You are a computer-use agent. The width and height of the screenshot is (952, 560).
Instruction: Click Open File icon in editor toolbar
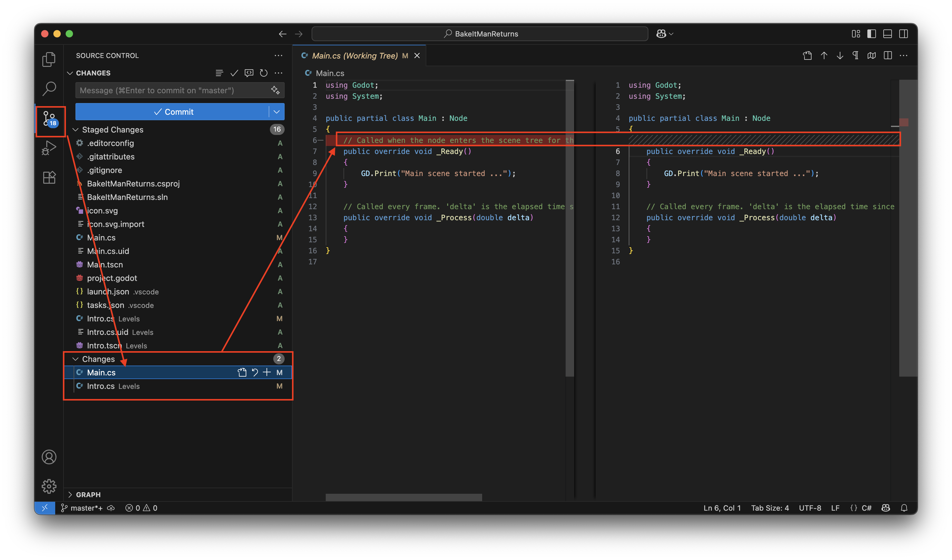(807, 56)
